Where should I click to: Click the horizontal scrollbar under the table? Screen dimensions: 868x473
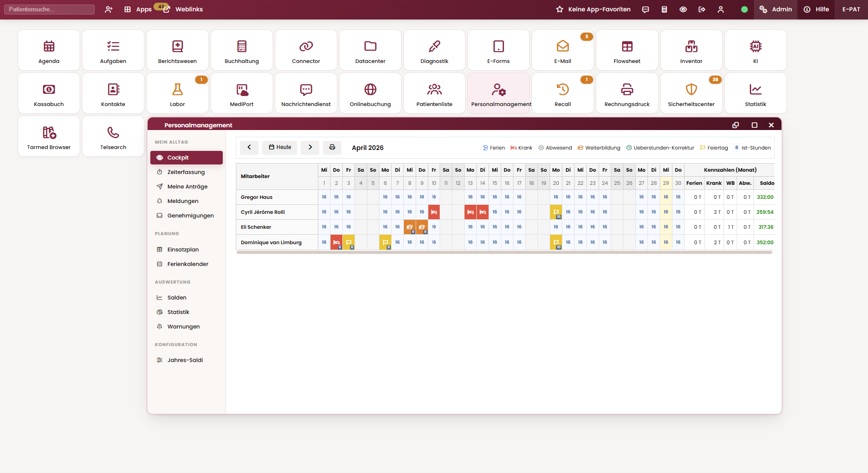504,252
